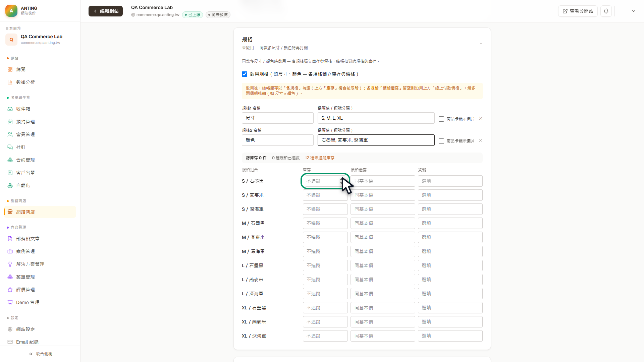Select the QA Commerce Lab site card
This screenshot has height=362, width=644.
pyautogui.click(x=40, y=40)
